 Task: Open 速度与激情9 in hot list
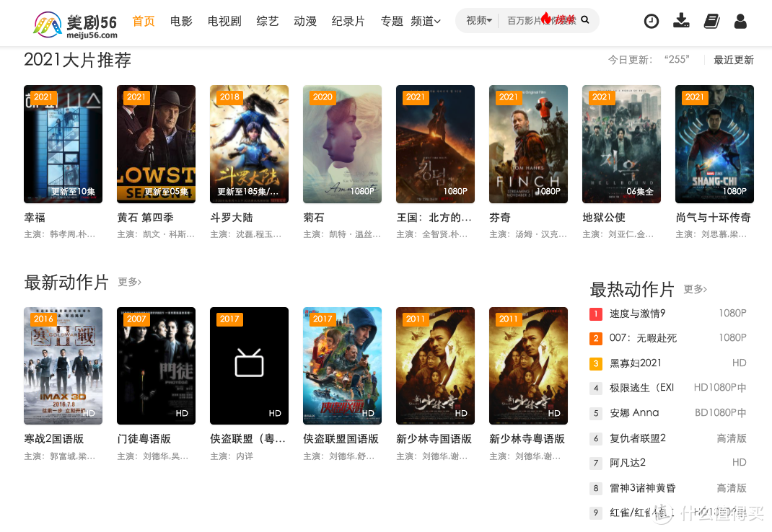tap(638, 314)
